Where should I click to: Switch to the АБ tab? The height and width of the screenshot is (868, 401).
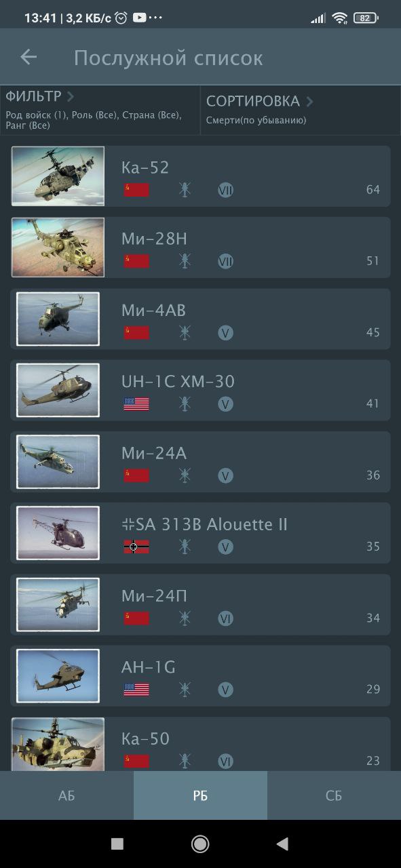66,795
